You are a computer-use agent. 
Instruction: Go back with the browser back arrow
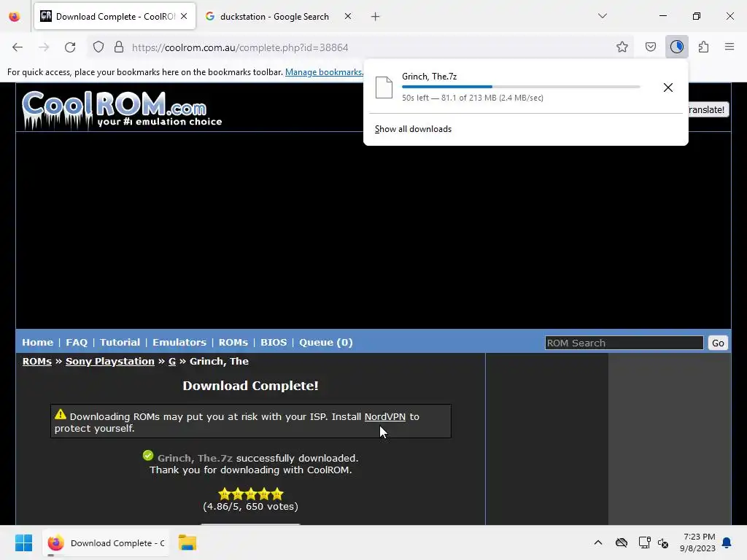pyautogui.click(x=18, y=47)
